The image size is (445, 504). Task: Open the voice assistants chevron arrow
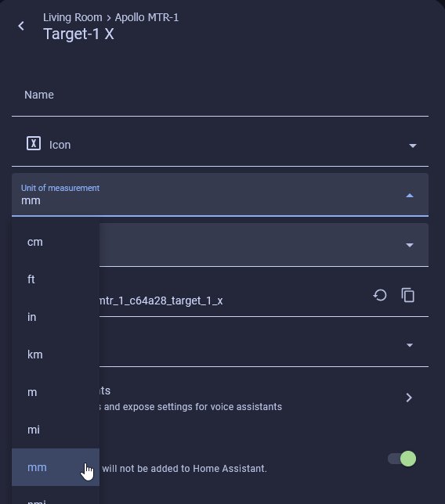409,398
